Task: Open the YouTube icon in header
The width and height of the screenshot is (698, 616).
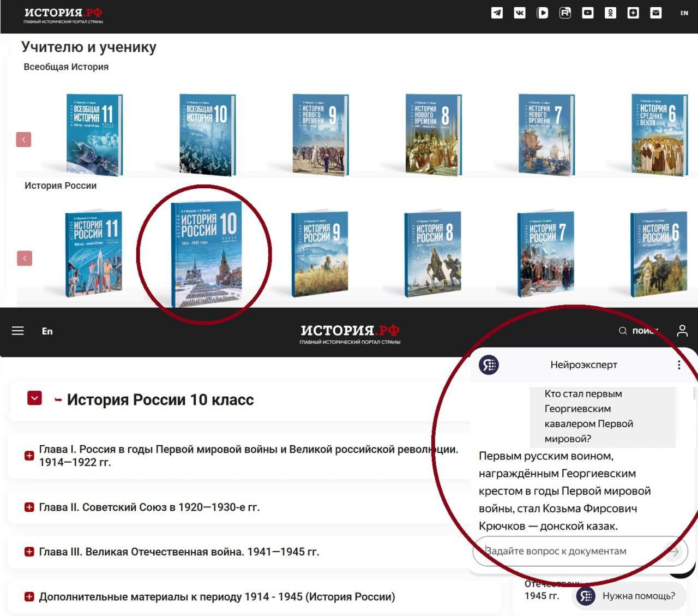Action: (x=587, y=13)
